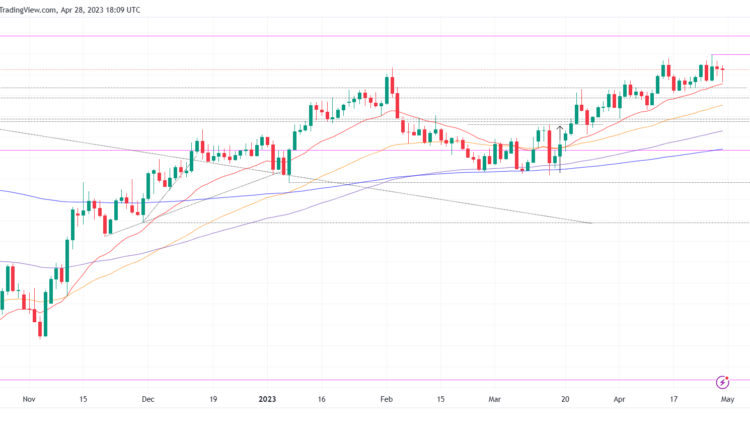
Task: Click the lowest red candle in early November
Action: [40, 322]
